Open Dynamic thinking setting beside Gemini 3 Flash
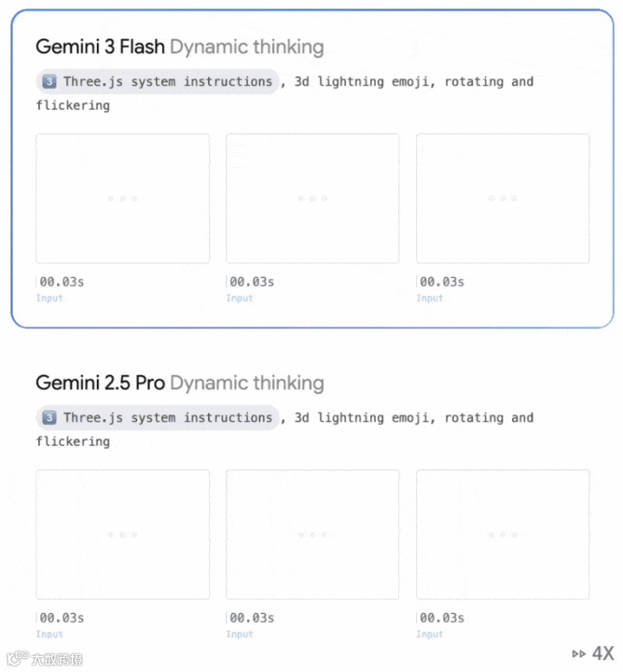 pos(247,47)
